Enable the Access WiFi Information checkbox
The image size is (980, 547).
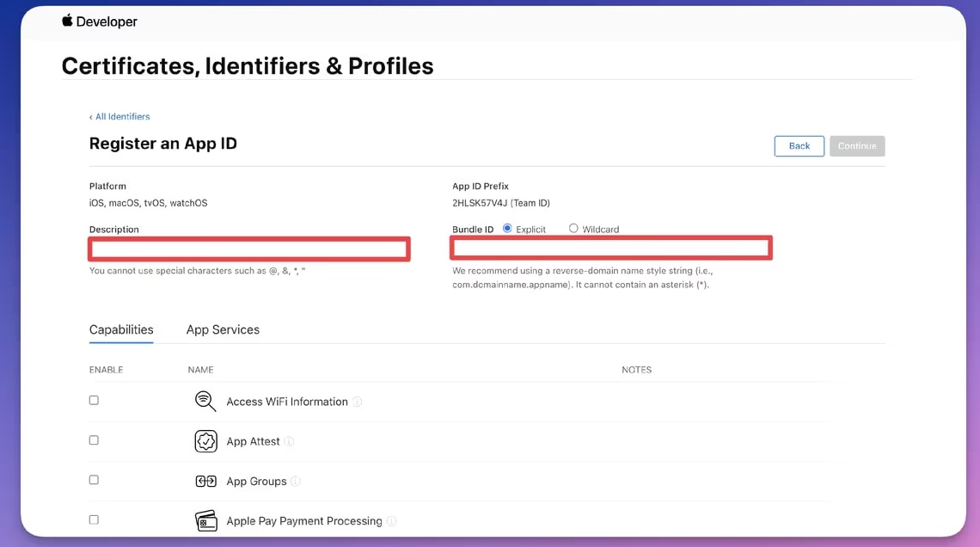[x=94, y=401]
